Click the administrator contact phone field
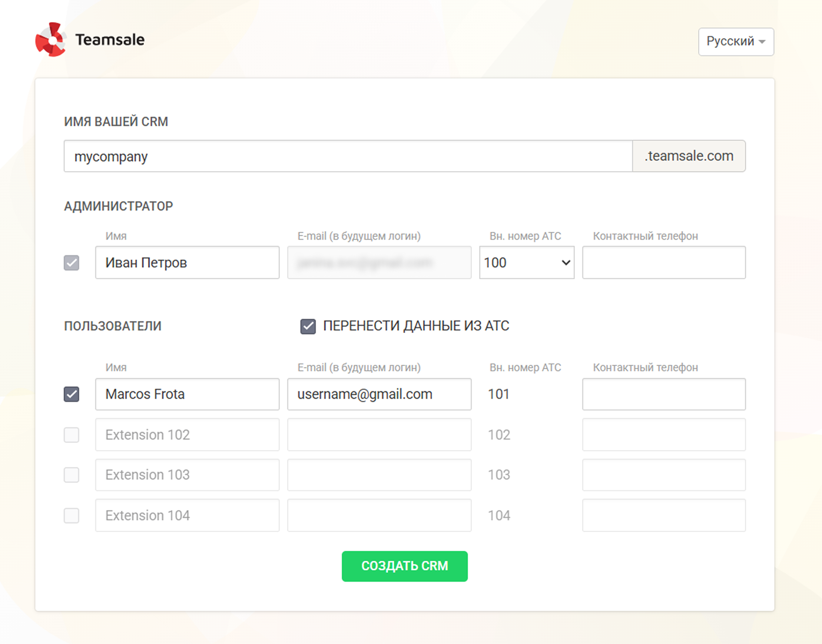 pos(663,263)
